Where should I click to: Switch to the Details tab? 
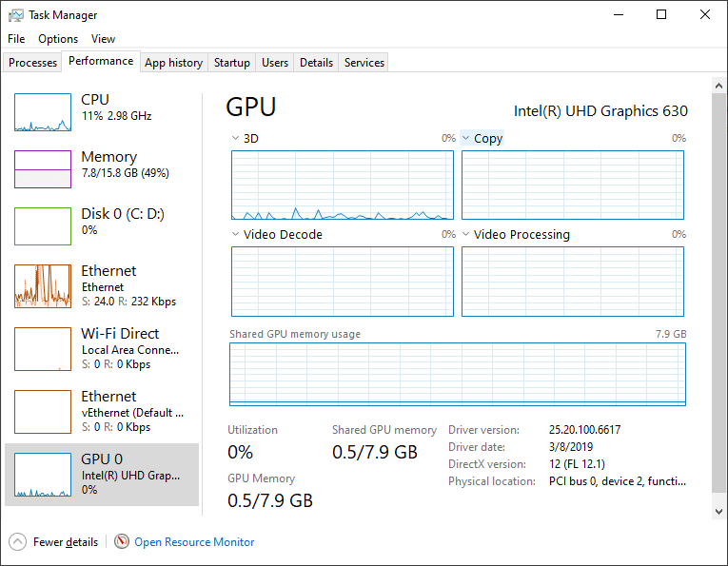pos(316,63)
